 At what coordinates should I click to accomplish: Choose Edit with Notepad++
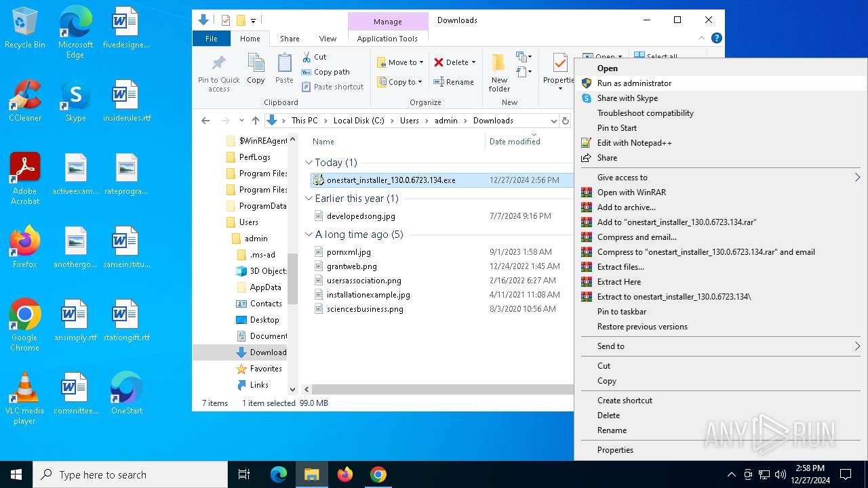pos(721,143)
